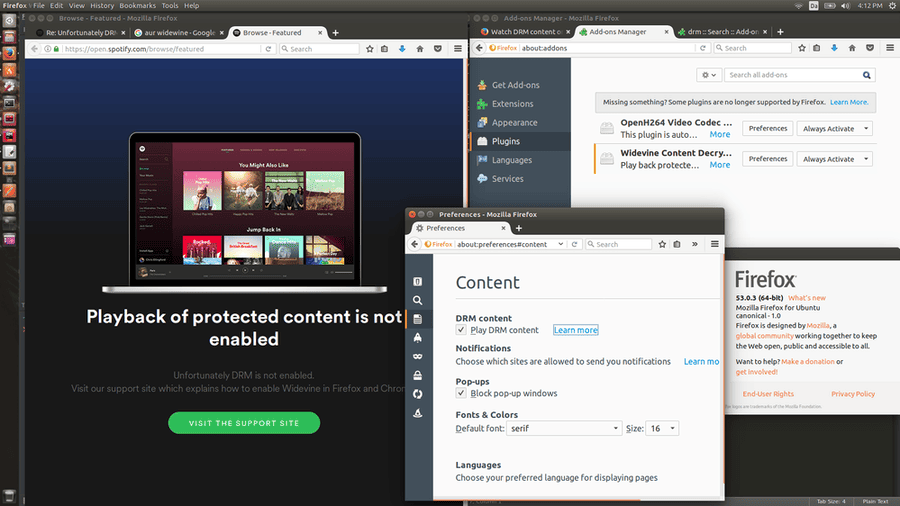Open downloads arrow in Spotify Firefox window
Viewport: 900px width, 506px height.
pos(402,49)
